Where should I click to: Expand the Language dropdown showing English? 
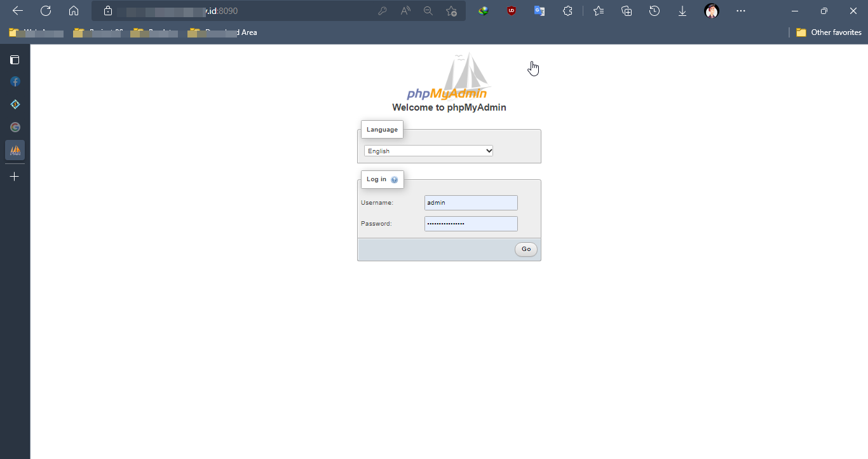tap(429, 151)
